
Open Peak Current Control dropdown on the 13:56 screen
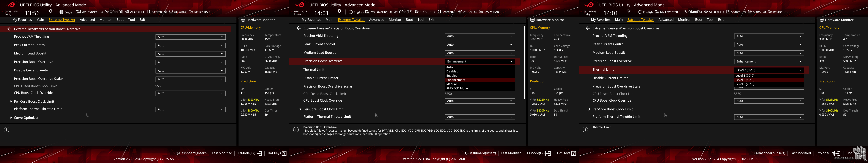pos(190,45)
